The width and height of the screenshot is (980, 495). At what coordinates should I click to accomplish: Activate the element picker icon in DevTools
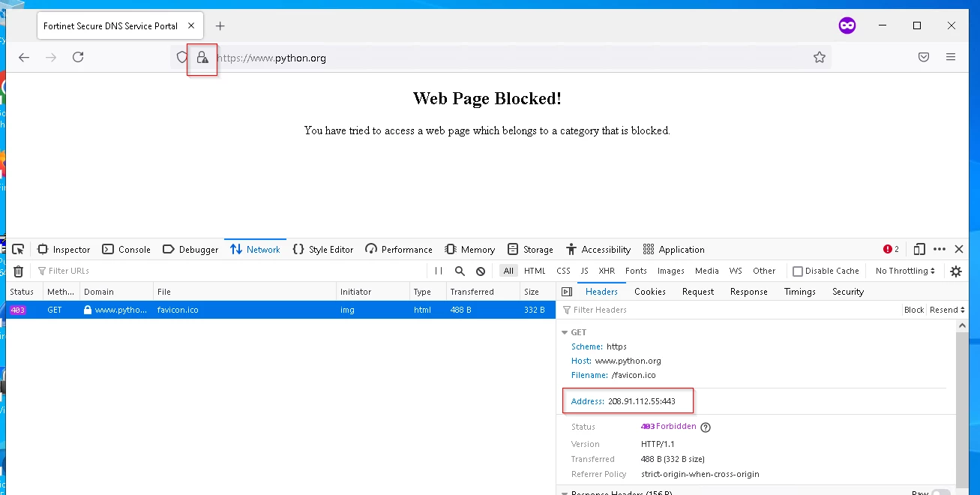(18, 250)
